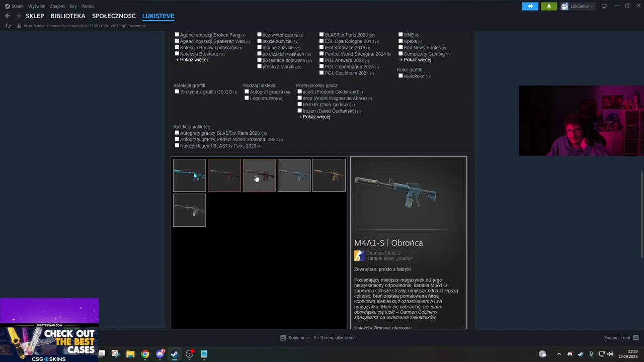644x362 pixels.
Task: Check the Apeks team filter
Action: coord(400,41)
